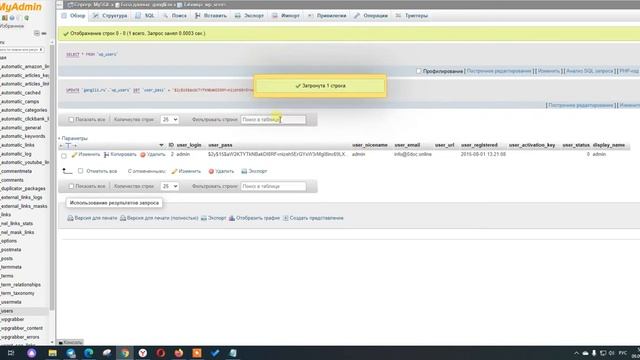Click the sidebar link-panels icon

pos(44,33)
